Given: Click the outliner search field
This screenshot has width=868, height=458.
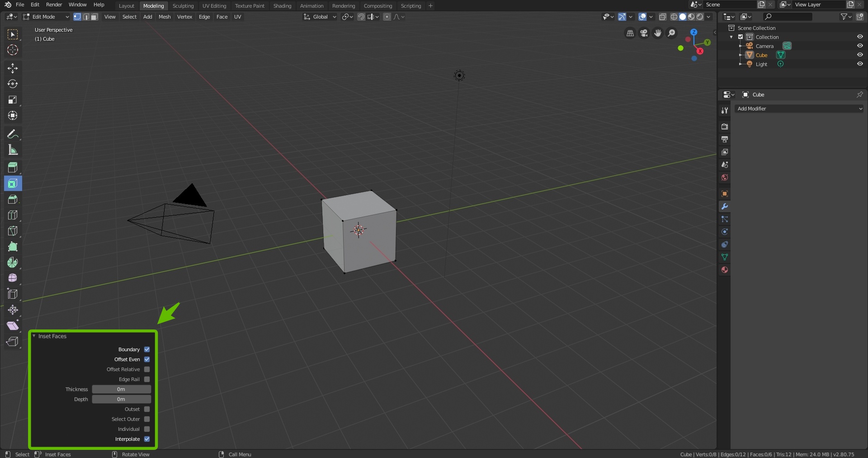Looking at the screenshot, I should pyautogui.click(x=788, y=17).
